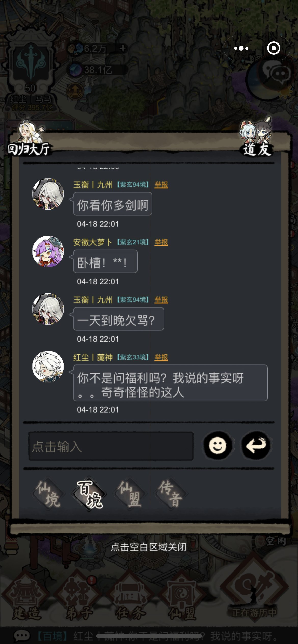The image size is (298, 644).
Task: Tap the 回归大厅 return-to-hall icon
Action: (x=29, y=137)
